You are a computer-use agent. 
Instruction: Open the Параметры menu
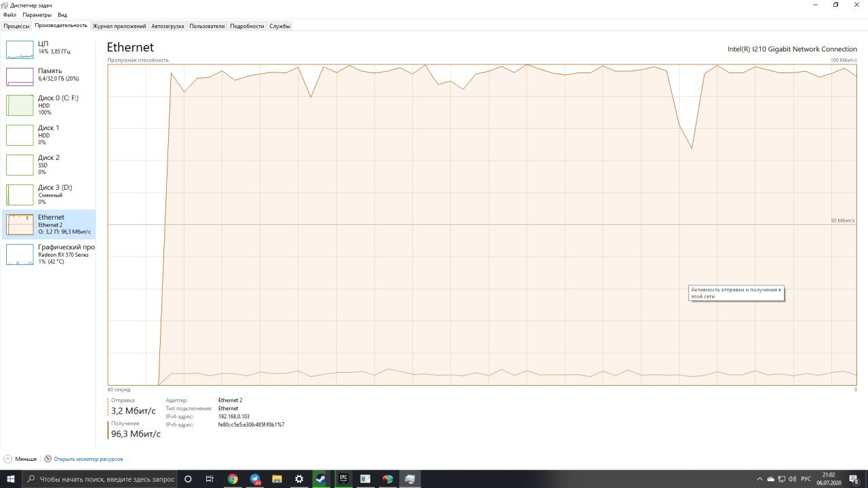click(x=37, y=15)
